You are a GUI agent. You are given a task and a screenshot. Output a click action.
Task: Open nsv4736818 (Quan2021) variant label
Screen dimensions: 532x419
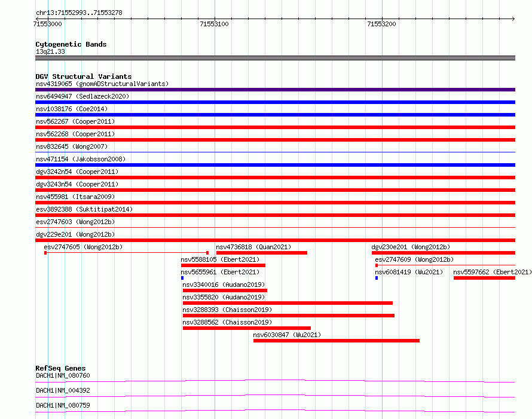[253, 247]
